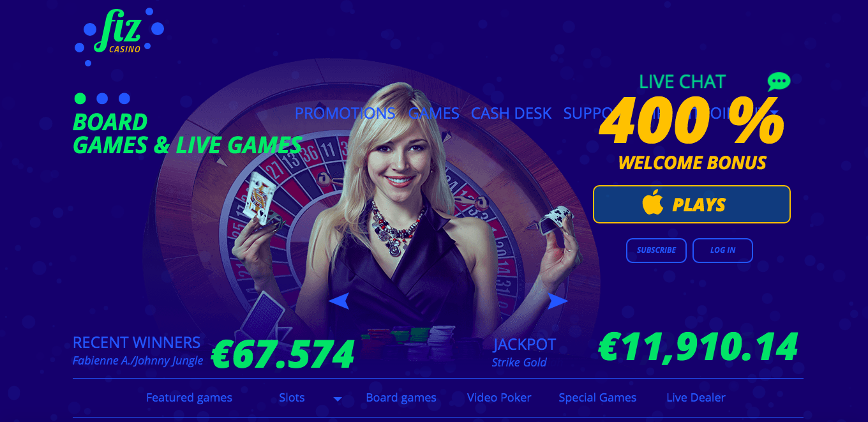Select the second carousel dot indicator
This screenshot has height=422, width=868.
[102, 98]
